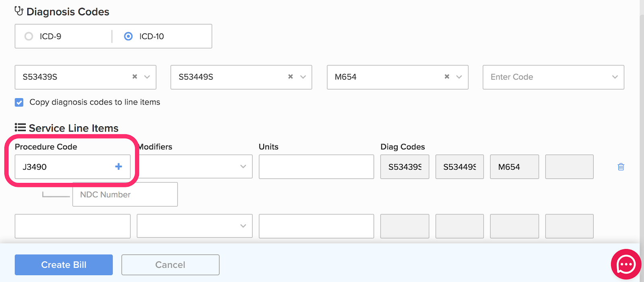Select the ICD-9 radio button
This screenshot has width=644, height=282.
tap(29, 36)
